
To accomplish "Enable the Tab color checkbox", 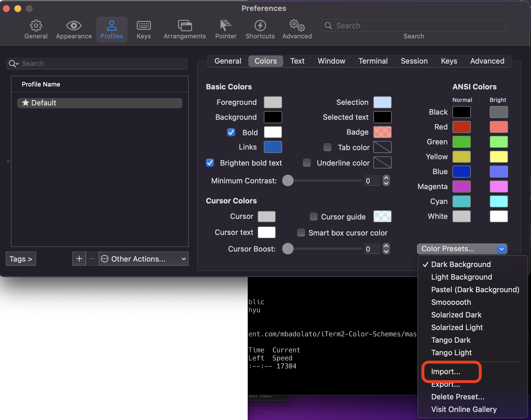I will click(x=327, y=147).
